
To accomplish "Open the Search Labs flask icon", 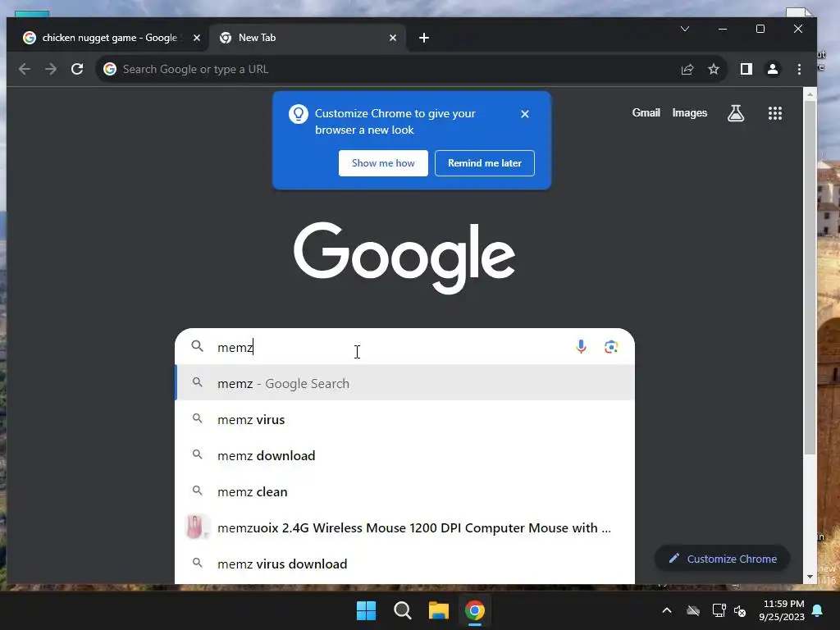I will pyautogui.click(x=736, y=113).
